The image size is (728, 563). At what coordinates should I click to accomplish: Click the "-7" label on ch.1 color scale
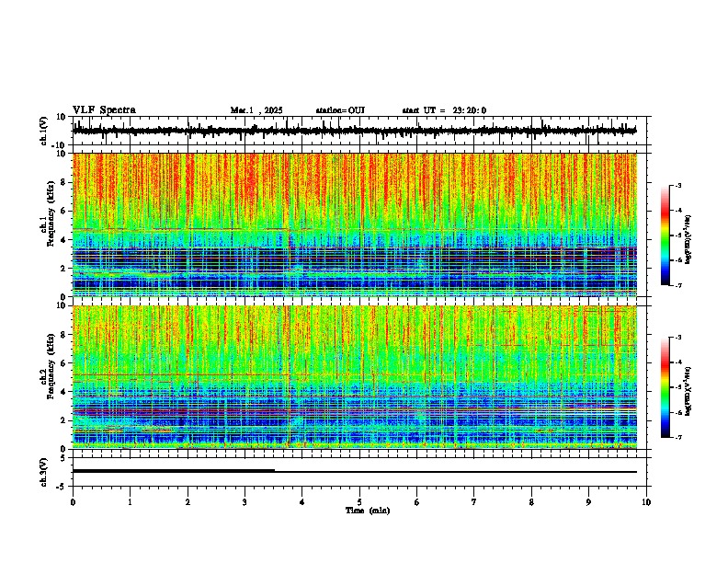678,285
